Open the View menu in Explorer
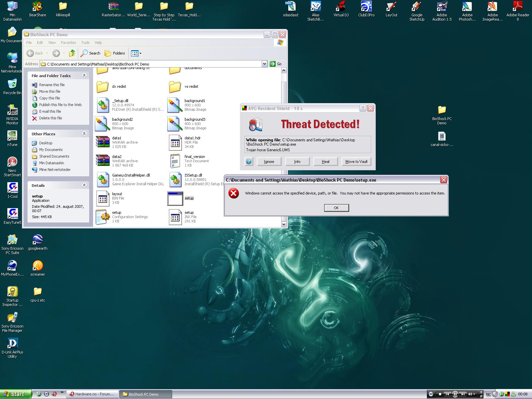Viewport: 532px width, 399px height. click(52, 43)
